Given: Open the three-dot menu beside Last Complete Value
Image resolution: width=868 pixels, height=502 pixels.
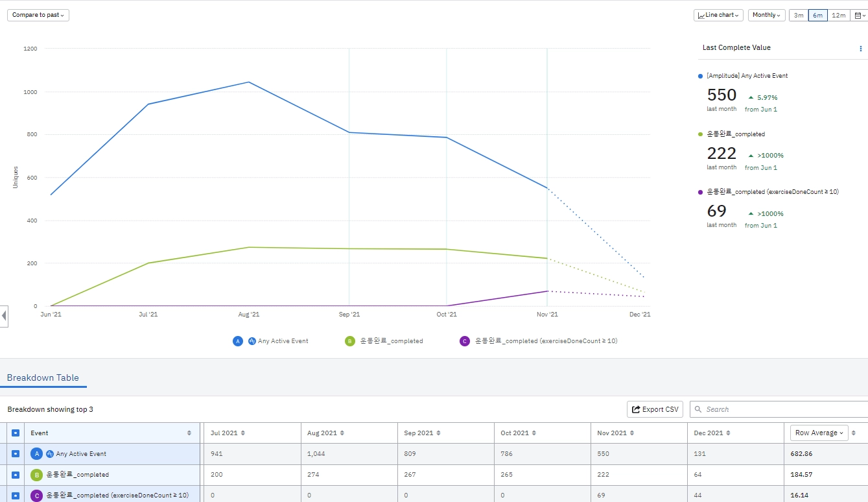Looking at the screenshot, I should point(861,49).
